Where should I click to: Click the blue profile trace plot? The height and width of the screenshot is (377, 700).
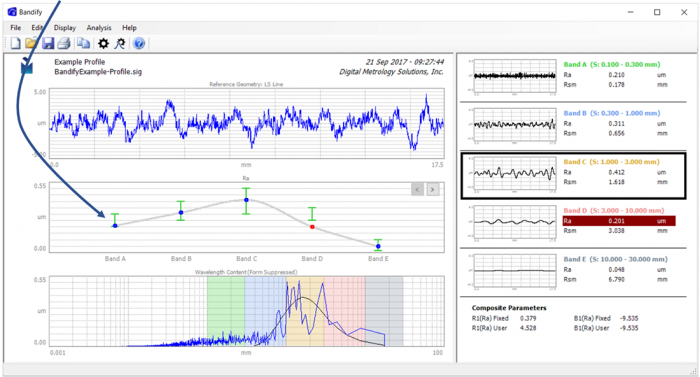point(246,123)
